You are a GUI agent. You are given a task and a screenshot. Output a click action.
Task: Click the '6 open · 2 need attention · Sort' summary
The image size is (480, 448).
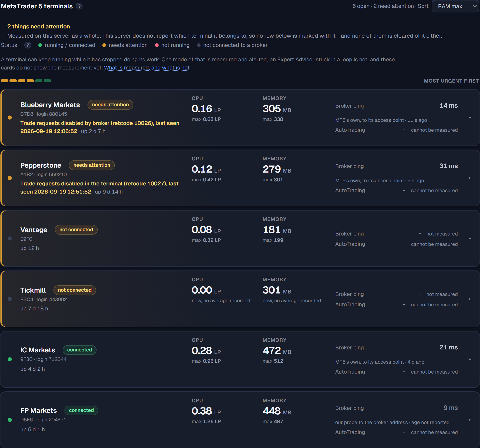390,6
